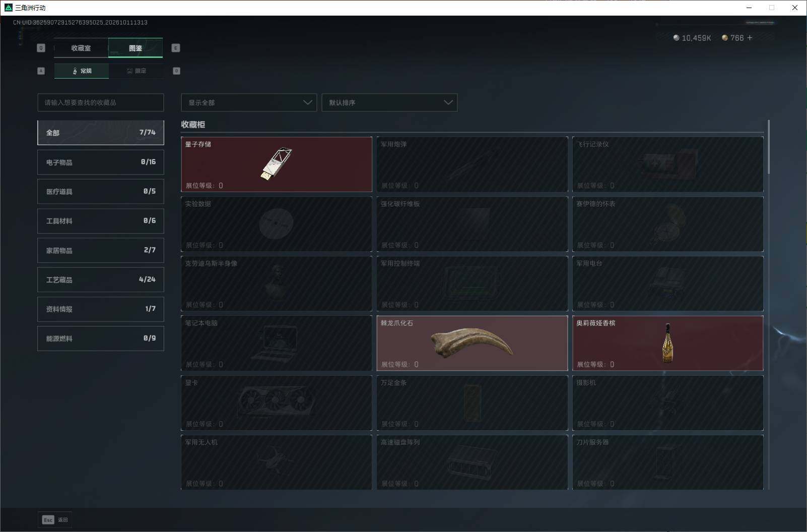807x532 pixels.
Task: Select the 全部 7/74 category
Action: click(101, 132)
